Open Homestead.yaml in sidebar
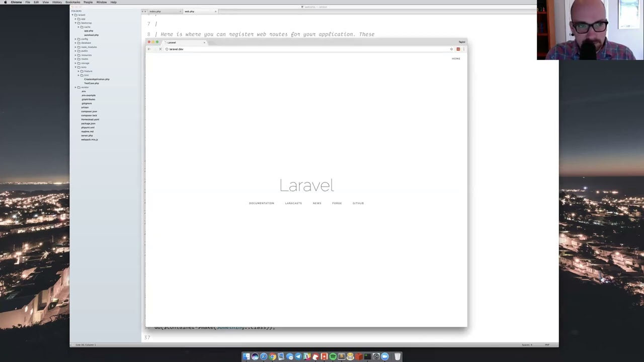The image size is (644, 362). click(90, 120)
